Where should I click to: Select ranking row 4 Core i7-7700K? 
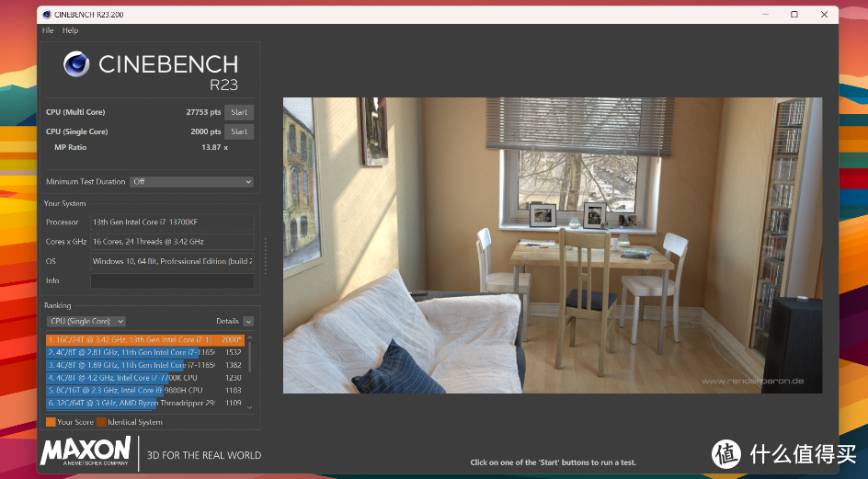point(145,378)
